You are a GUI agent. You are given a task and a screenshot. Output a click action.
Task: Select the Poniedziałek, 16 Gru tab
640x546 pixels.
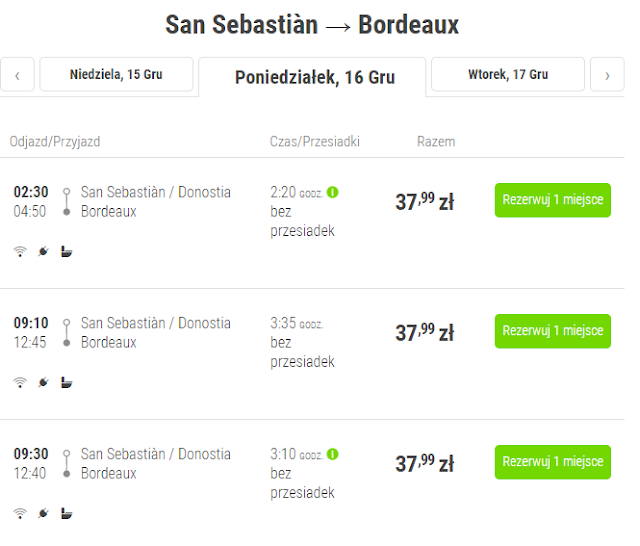point(313,77)
